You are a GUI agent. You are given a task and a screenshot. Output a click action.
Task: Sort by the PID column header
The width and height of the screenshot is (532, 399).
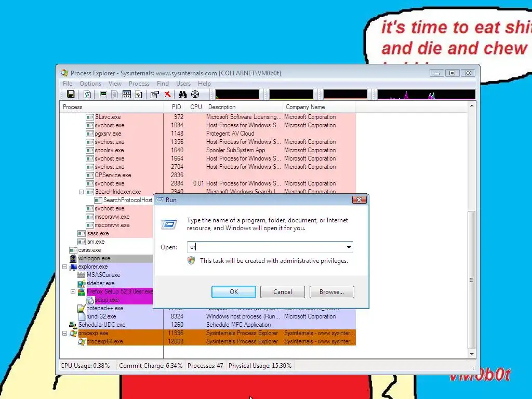(174, 107)
